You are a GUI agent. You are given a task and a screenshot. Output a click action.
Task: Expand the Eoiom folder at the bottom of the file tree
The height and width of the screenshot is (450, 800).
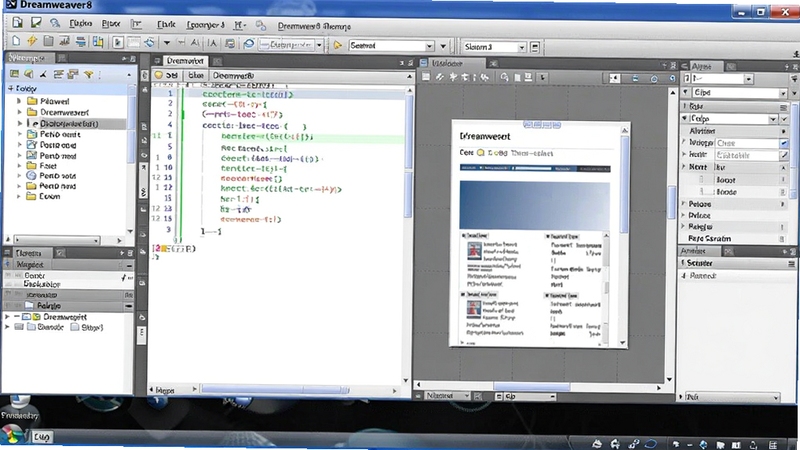(19, 196)
